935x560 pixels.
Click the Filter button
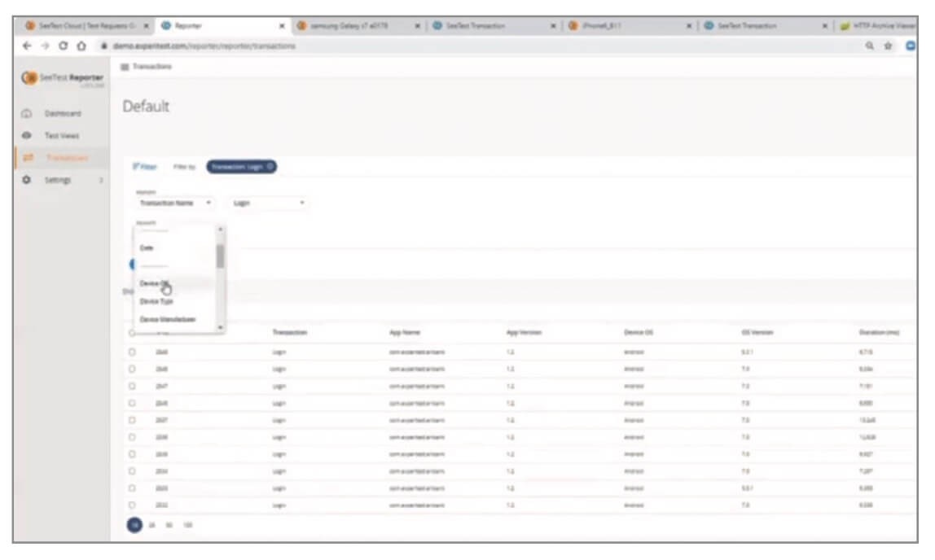tap(144, 167)
